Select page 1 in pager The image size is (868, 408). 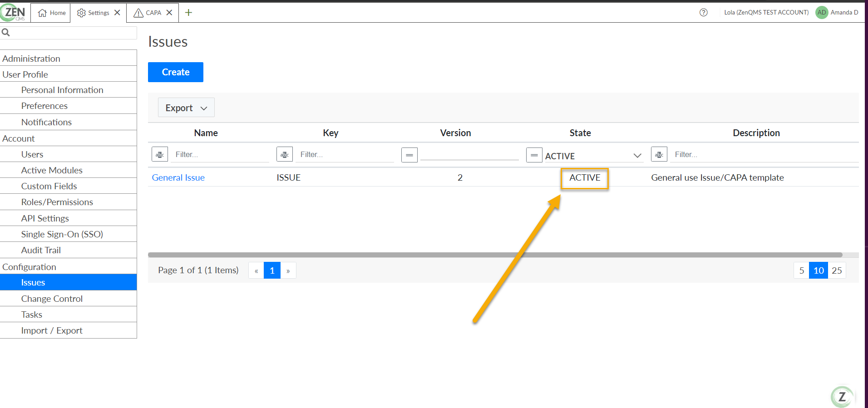click(272, 270)
